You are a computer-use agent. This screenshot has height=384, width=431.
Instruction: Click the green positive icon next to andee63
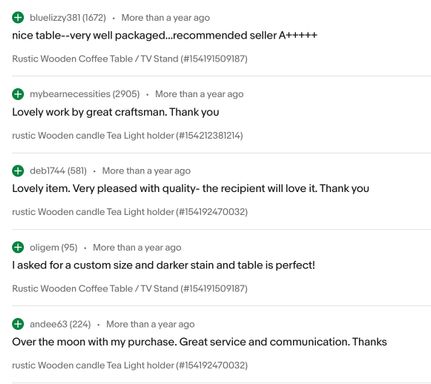18,324
